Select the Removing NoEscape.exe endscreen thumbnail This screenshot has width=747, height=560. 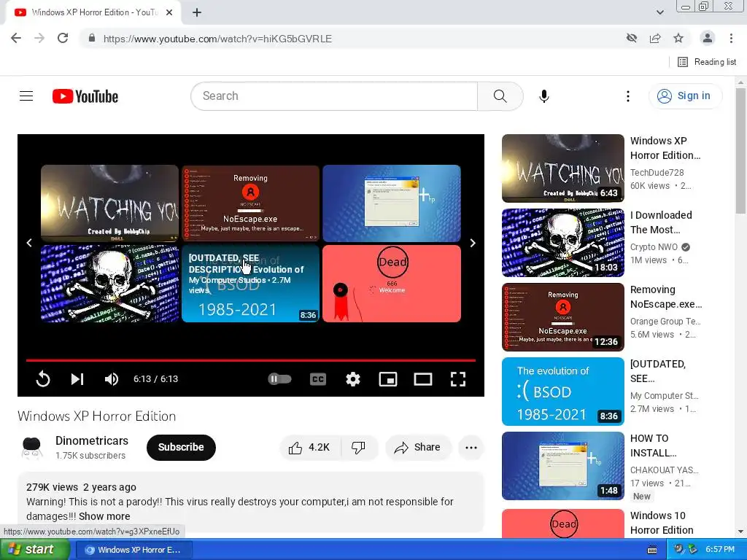251,203
